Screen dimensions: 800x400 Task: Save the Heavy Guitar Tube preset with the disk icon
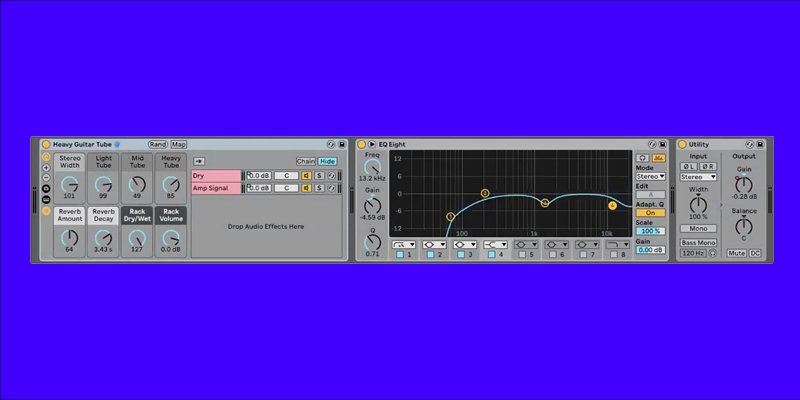point(340,144)
